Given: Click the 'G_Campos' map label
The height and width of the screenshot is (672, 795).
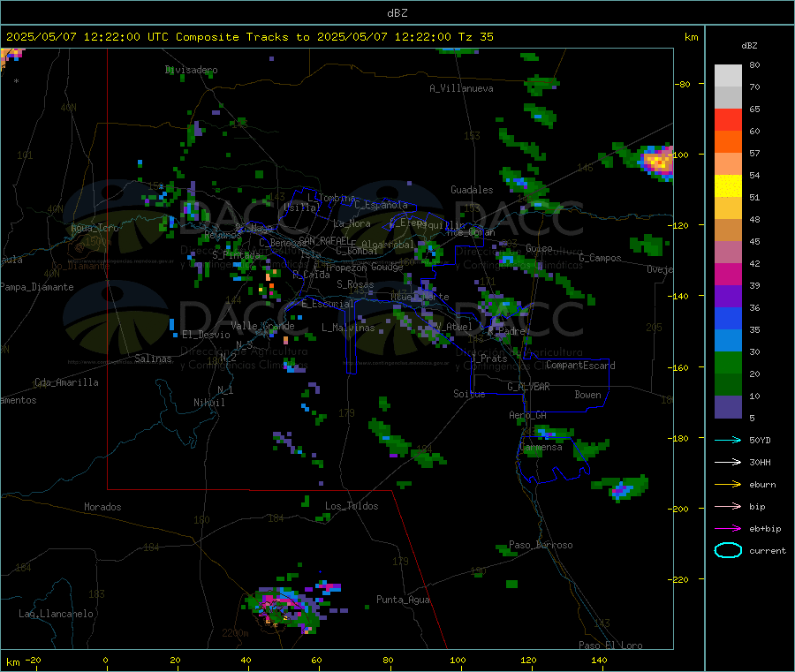Looking at the screenshot, I should (601, 258).
